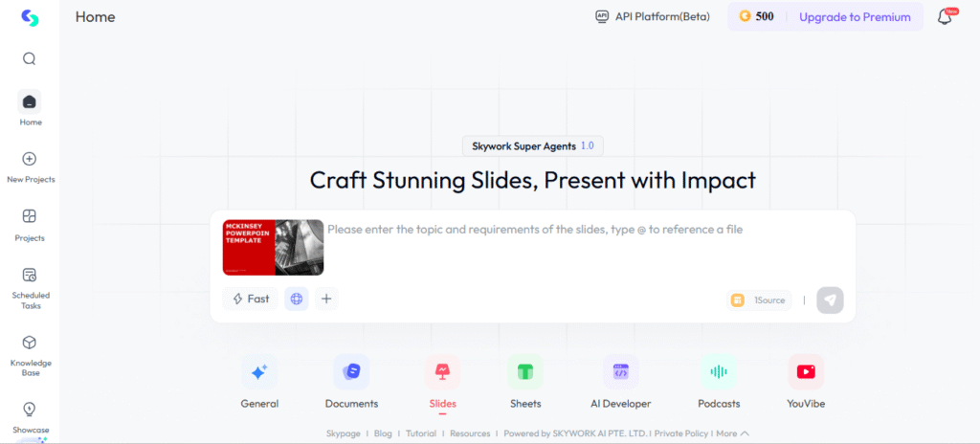Click the search magnifier icon in sidebar
This screenshot has width=980, height=444.
pyautogui.click(x=30, y=58)
